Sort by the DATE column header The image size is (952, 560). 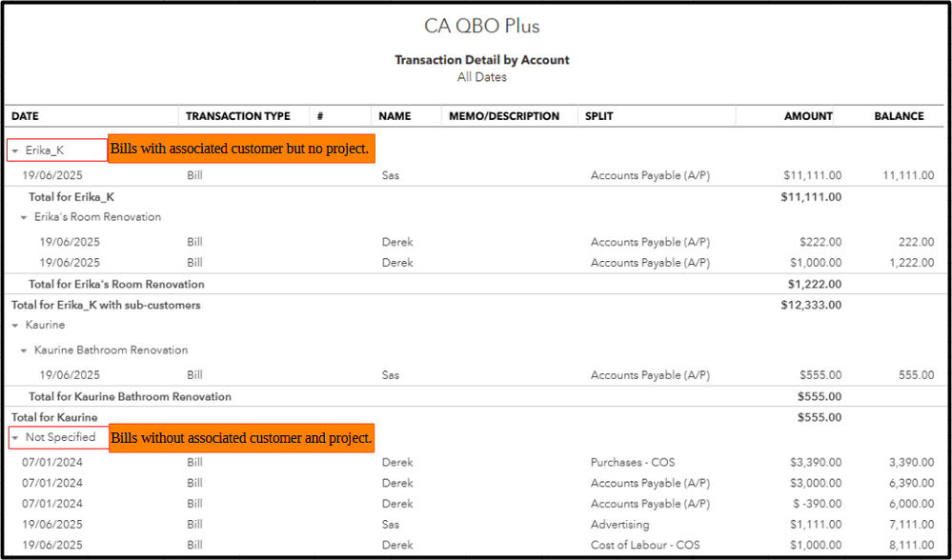26,116
